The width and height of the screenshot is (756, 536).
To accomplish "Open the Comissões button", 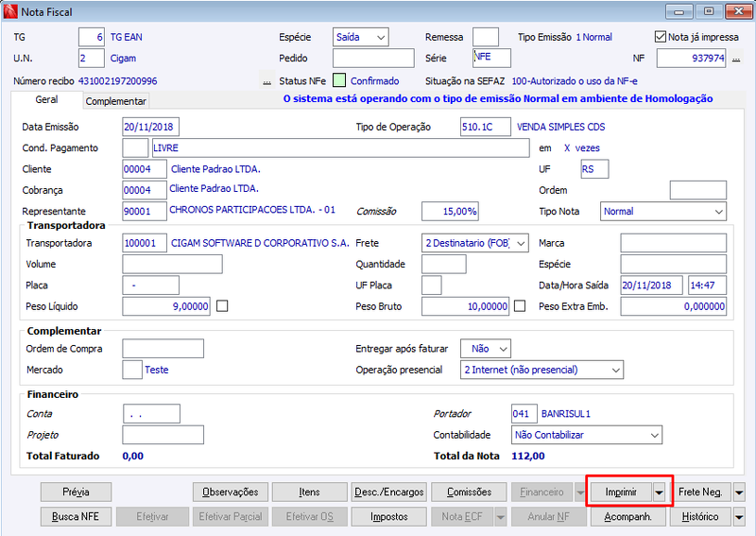I will point(469,493).
